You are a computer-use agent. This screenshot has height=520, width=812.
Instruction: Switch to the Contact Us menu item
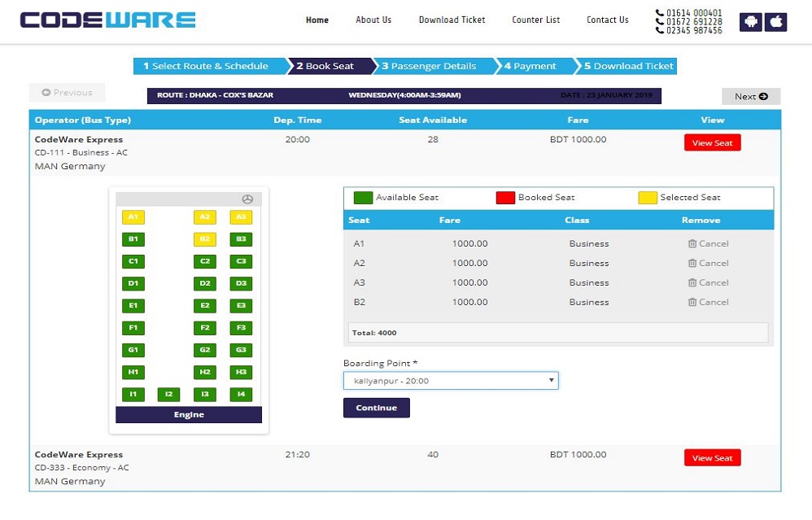(607, 20)
